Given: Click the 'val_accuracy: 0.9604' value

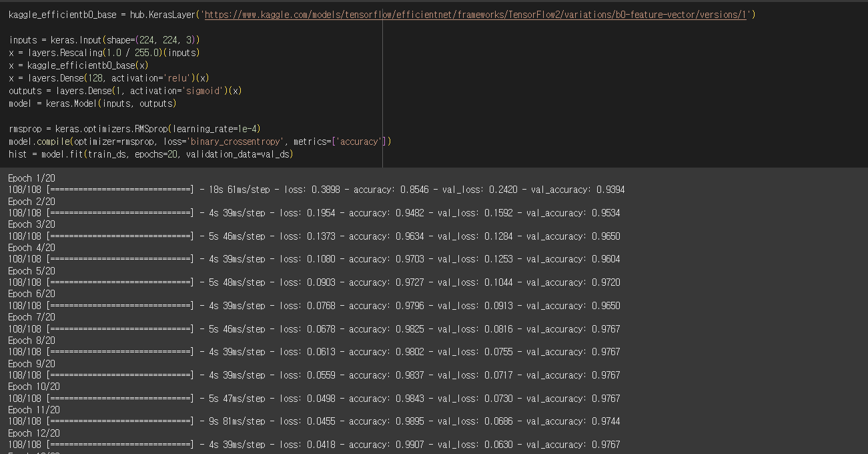Looking at the screenshot, I should pyautogui.click(x=573, y=259).
